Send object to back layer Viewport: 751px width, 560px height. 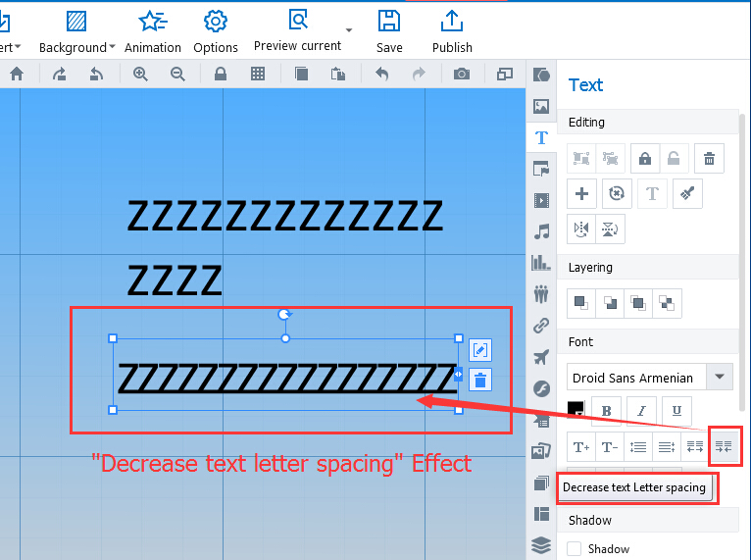[x=610, y=303]
